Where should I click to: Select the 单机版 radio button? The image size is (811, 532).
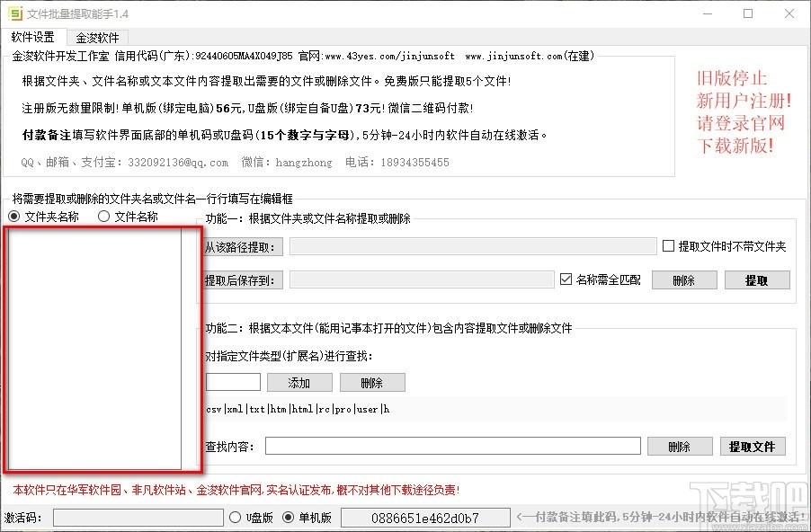pos(307,517)
